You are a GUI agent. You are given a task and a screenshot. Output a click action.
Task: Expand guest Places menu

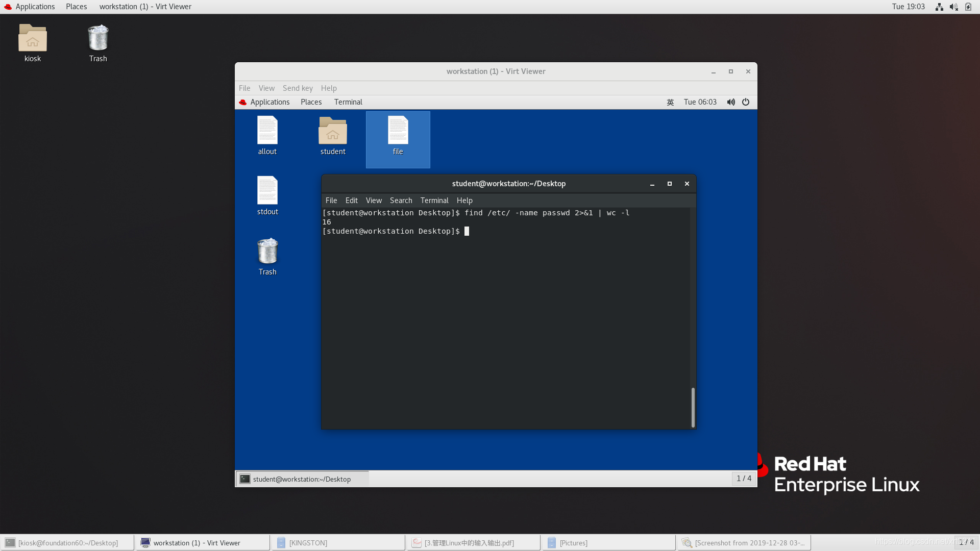click(311, 102)
